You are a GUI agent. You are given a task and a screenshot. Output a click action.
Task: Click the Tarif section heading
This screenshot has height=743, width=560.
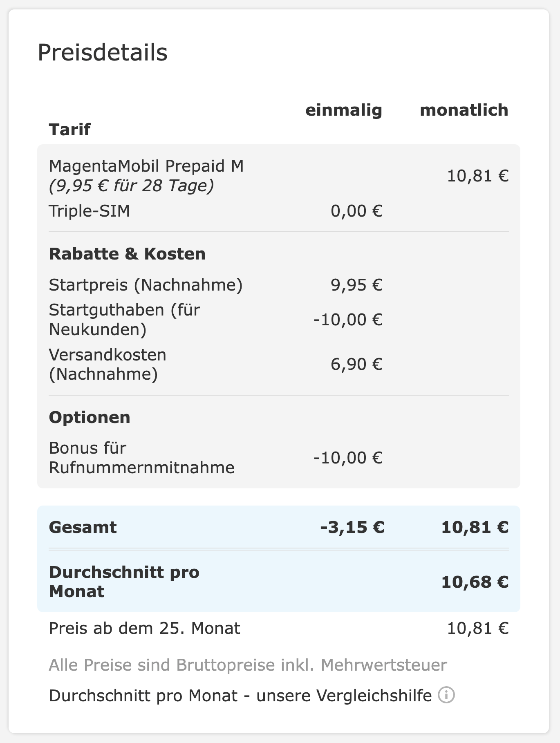pyautogui.click(x=69, y=130)
